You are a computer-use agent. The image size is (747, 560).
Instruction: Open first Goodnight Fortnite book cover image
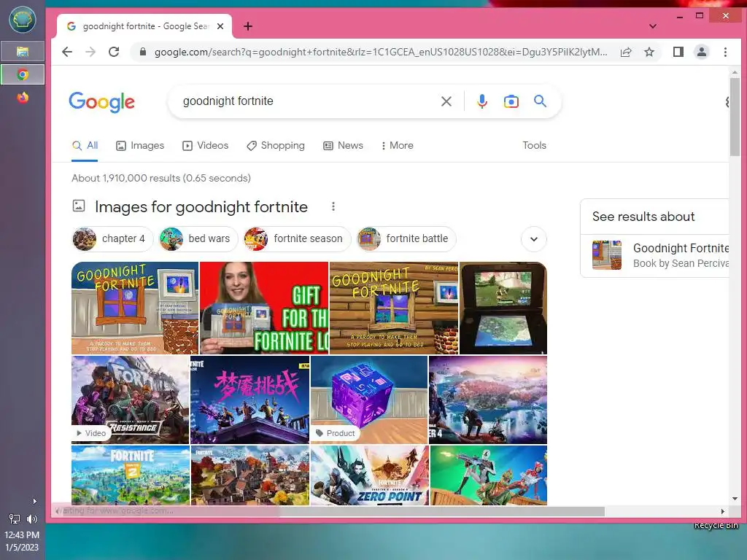(x=135, y=308)
